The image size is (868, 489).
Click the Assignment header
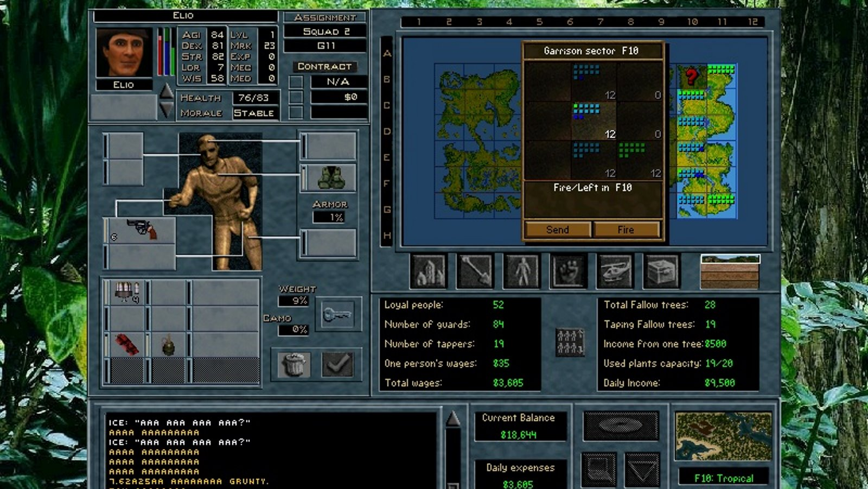tap(325, 17)
